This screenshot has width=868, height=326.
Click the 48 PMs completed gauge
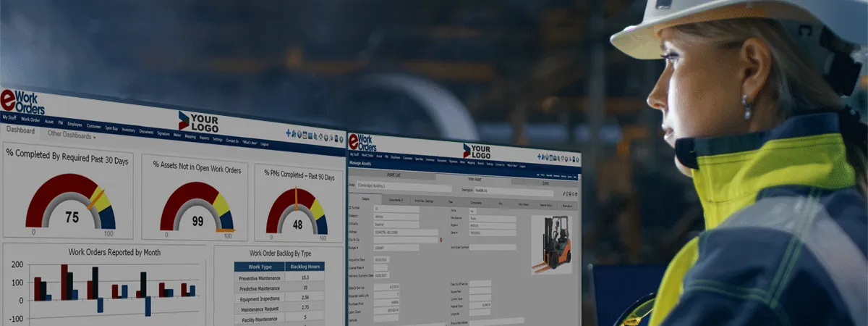pyautogui.click(x=297, y=212)
